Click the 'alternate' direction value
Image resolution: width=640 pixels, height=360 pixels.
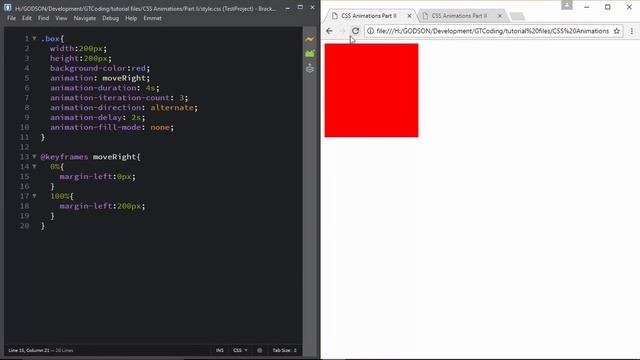pos(172,107)
